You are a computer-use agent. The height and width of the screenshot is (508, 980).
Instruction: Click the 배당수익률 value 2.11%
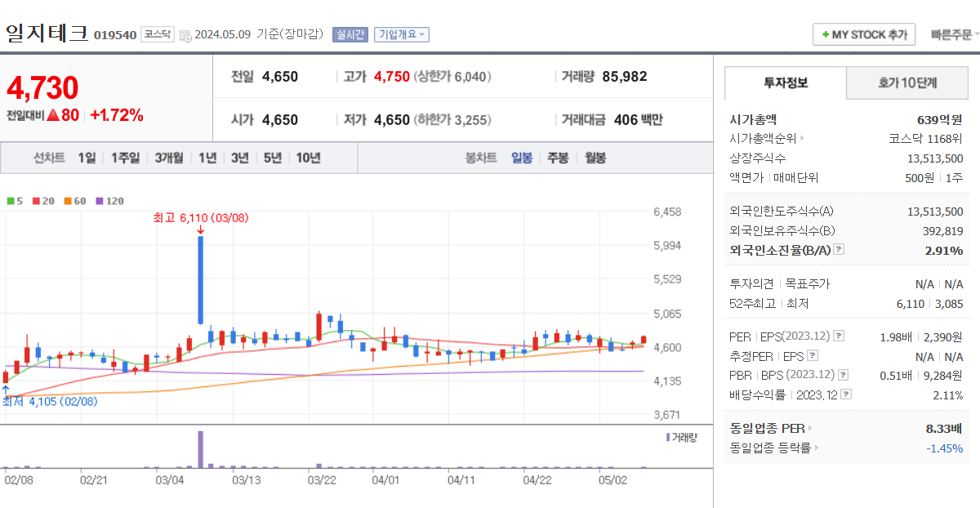pyautogui.click(x=947, y=394)
